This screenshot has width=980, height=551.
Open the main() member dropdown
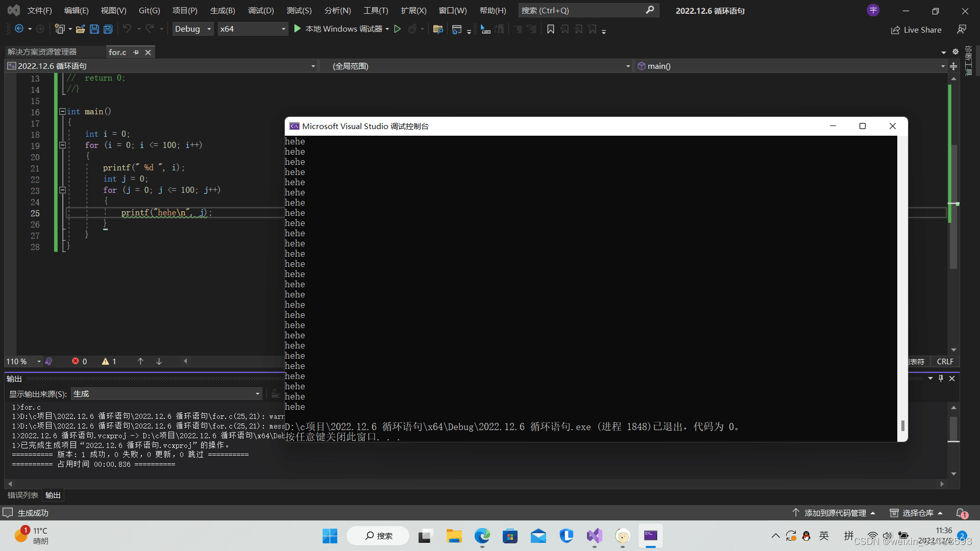coord(791,66)
